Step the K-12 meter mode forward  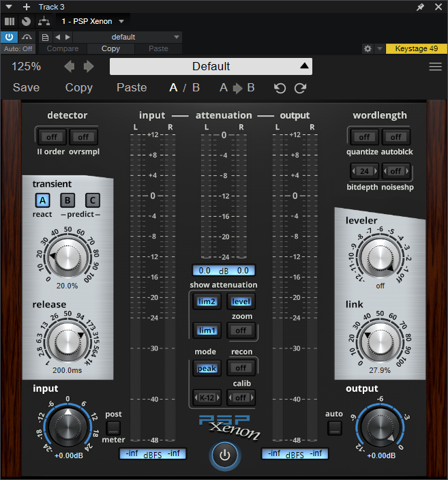218,397
